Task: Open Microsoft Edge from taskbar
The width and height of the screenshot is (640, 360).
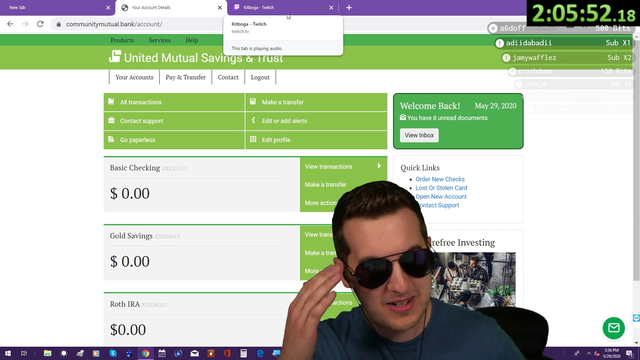Action: click(x=260, y=353)
